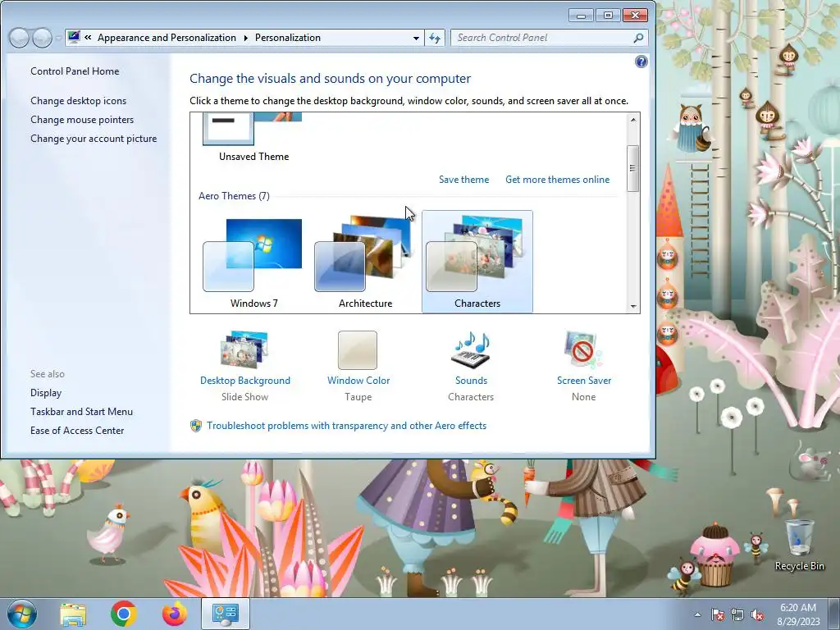Image resolution: width=840 pixels, height=630 pixels.
Task: Click the forward navigation arrow
Action: (x=42, y=38)
